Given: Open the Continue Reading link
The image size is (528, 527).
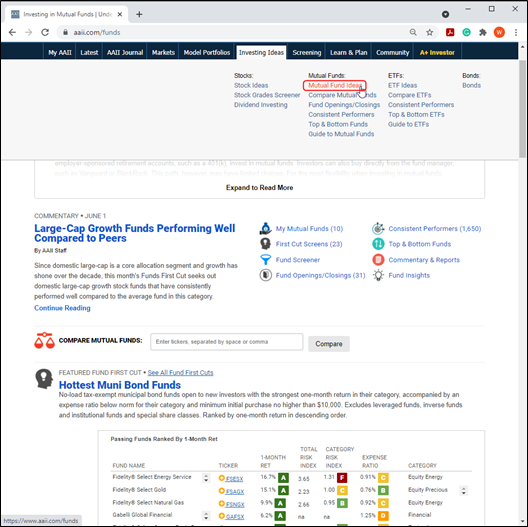Looking at the screenshot, I should (x=62, y=308).
